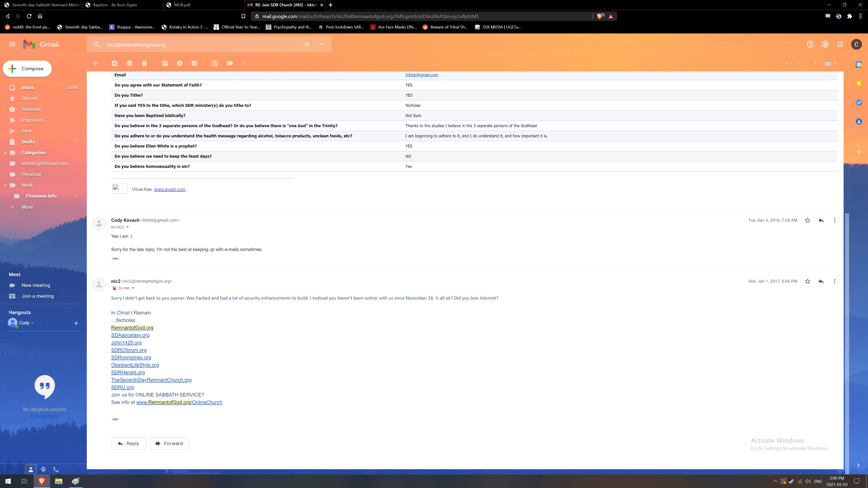Show details for 'to me' recipients
The height and width of the screenshot is (488, 868).
click(133, 288)
